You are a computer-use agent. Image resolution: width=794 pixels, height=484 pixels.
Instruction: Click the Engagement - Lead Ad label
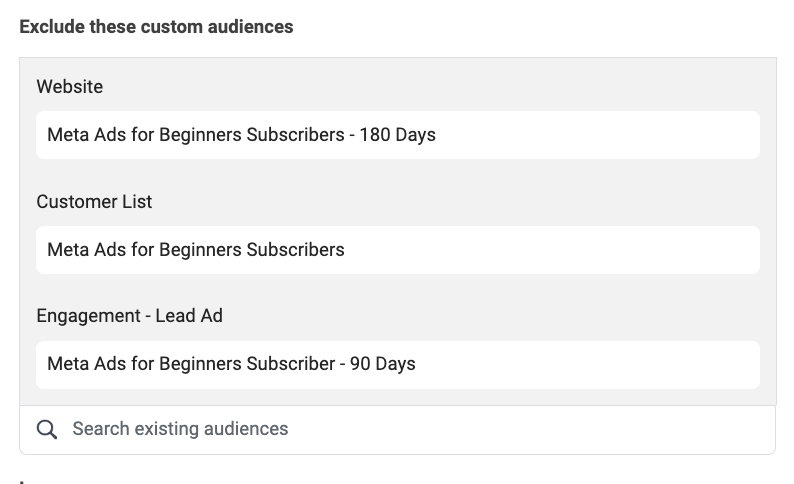coord(130,316)
